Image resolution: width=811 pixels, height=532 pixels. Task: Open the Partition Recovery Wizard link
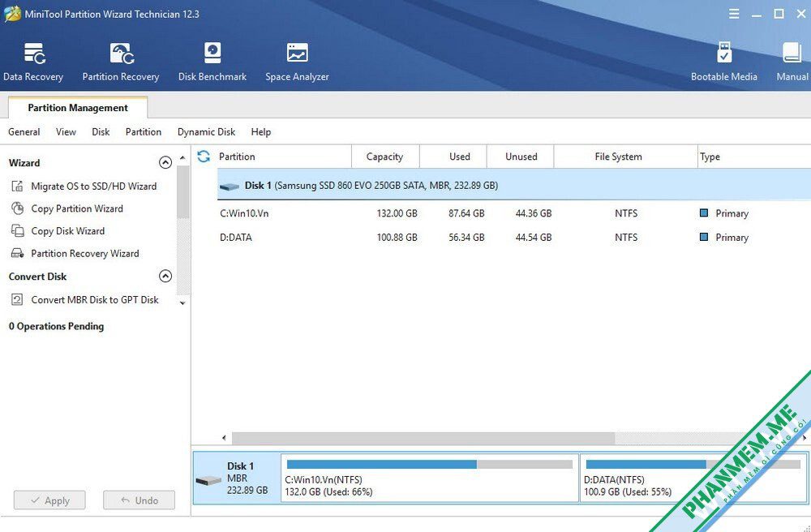85,253
